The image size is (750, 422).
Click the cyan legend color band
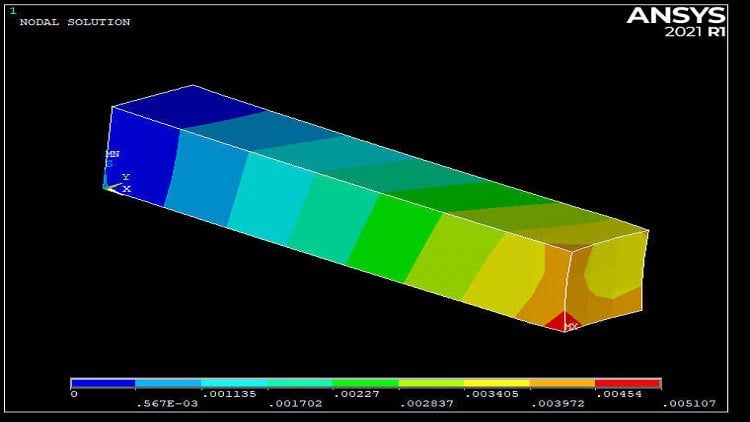pyautogui.click(x=234, y=383)
